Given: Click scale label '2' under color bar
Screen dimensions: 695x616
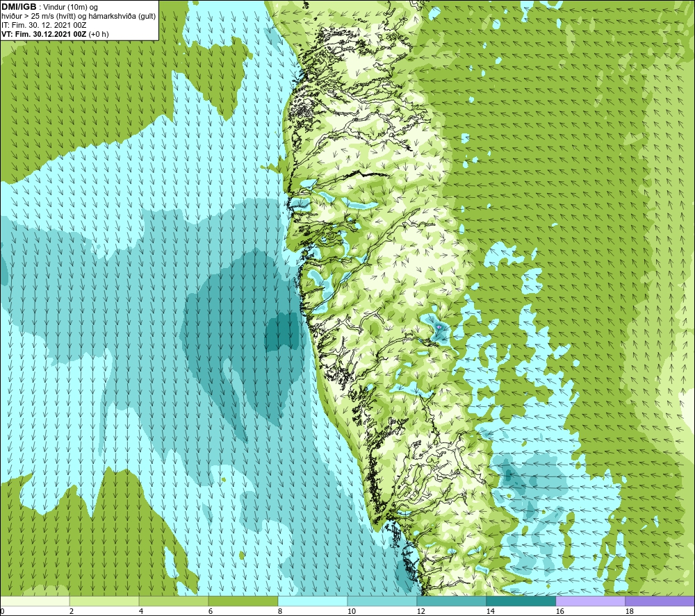Looking at the screenshot, I should tap(72, 611).
